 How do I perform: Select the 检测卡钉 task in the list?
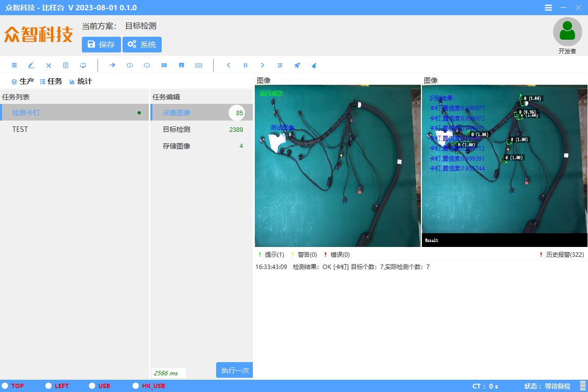click(x=74, y=112)
